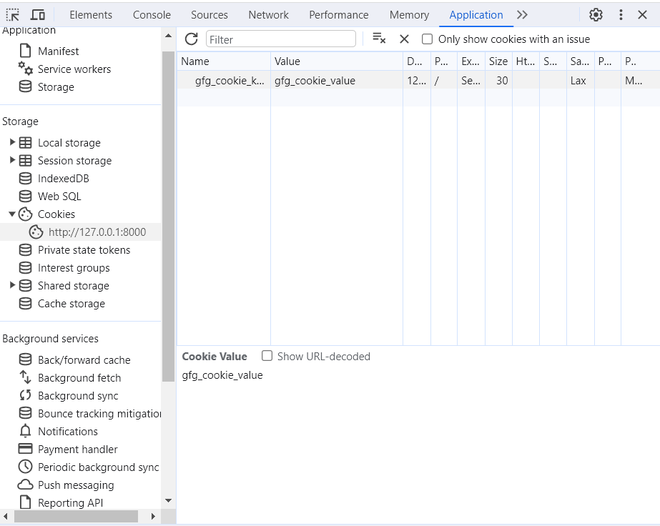Go to the Memory tab
The height and width of the screenshot is (526, 660).
click(x=409, y=15)
